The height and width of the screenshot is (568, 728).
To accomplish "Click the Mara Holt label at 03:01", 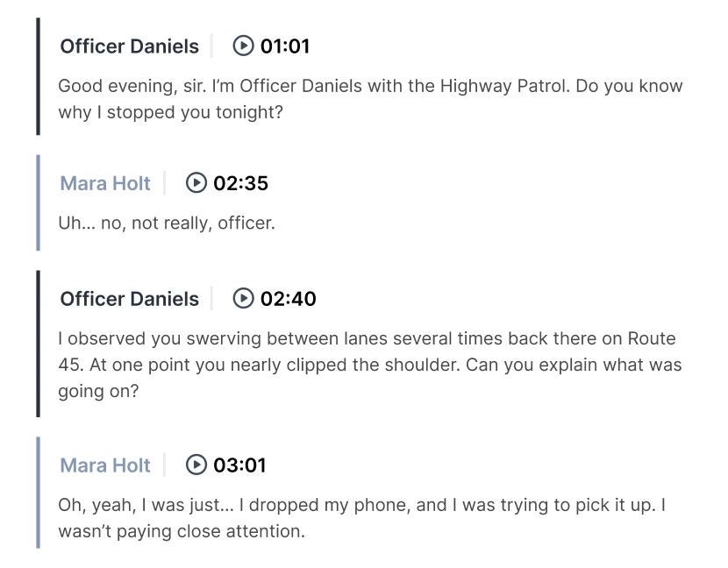I will (105, 465).
